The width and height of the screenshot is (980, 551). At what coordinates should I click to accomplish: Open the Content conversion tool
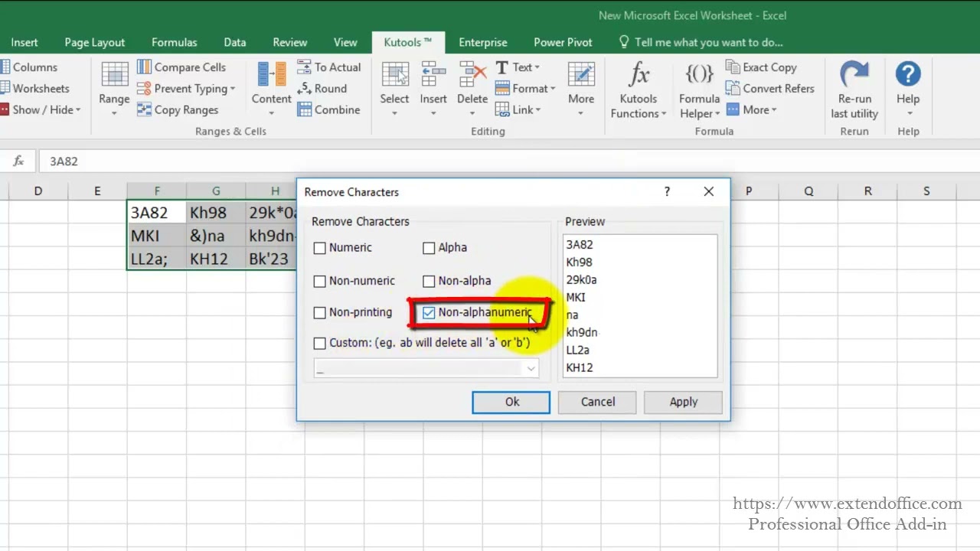tap(271, 88)
